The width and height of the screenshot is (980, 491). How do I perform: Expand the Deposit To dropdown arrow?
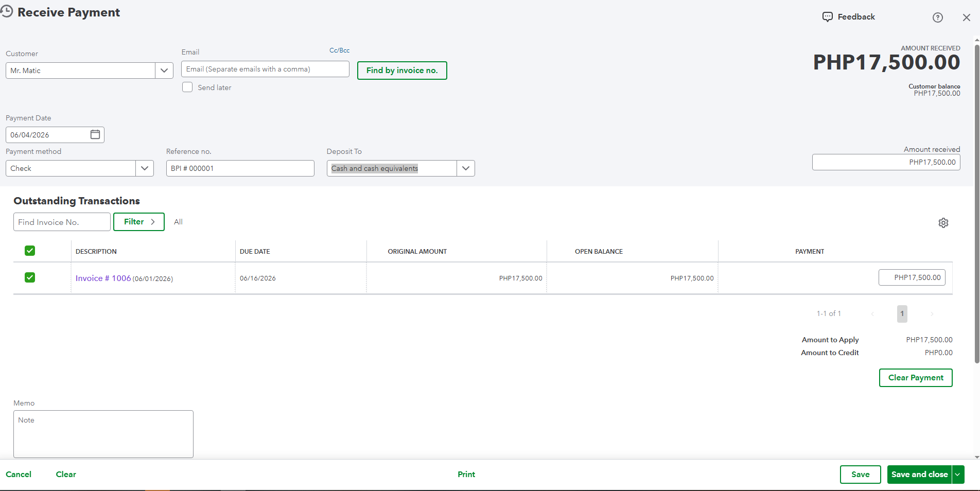pos(466,168)
